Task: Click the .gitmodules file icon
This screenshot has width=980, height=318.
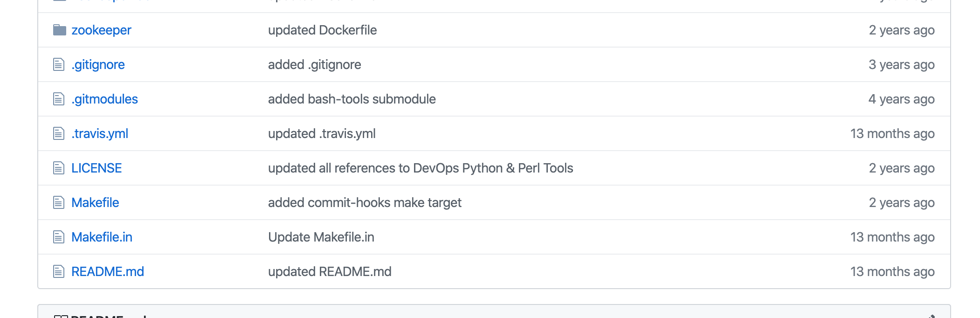Action: tap(58, 99)
